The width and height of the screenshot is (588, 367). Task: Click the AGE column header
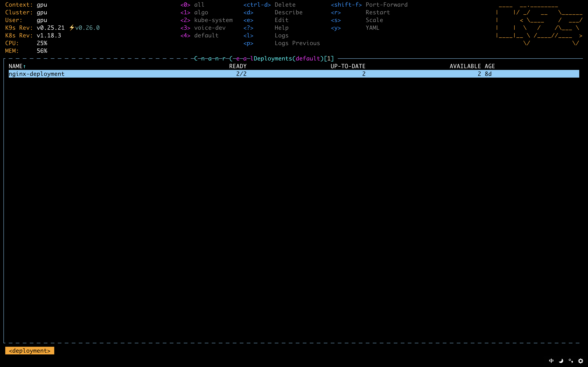(x=490, y=66)
